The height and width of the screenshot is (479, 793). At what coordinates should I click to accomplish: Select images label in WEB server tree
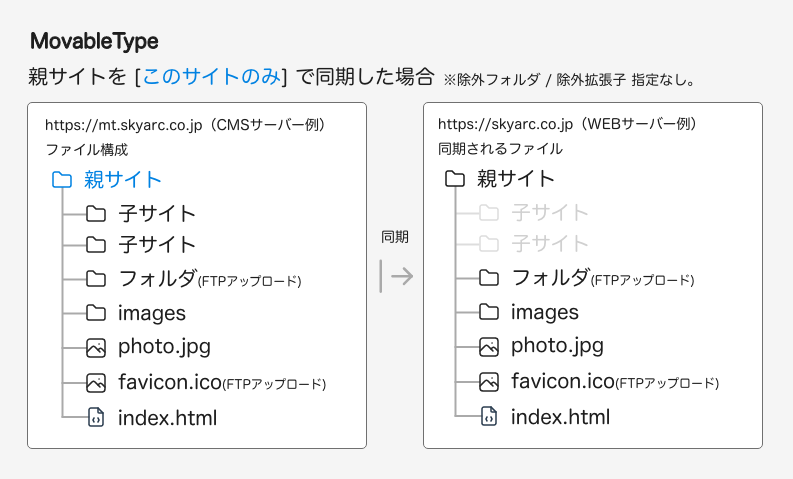tap(545, 312)
